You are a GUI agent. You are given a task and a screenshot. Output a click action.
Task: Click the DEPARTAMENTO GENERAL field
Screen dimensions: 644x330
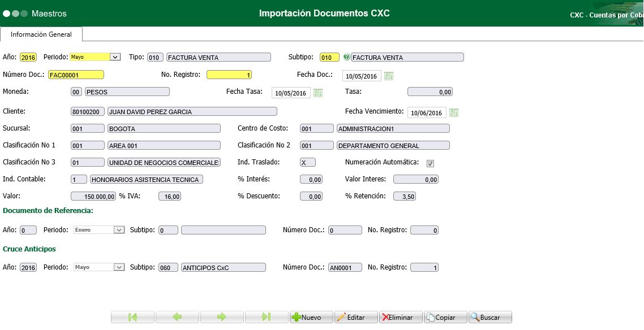(x=393, y=146)
